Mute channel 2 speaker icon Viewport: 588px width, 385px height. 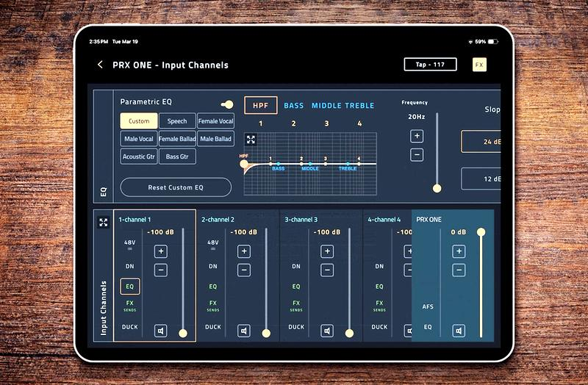(244, 331)
